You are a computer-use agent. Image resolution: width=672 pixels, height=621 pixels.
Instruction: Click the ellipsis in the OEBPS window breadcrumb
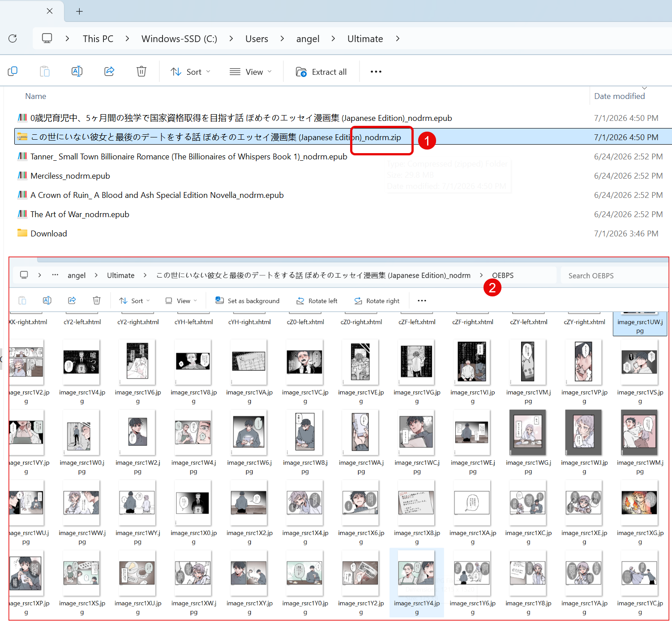[x=55, y=275]
